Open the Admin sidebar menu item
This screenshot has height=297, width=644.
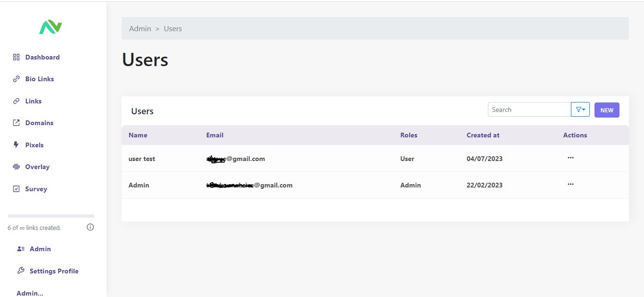[x=40, y=249]
